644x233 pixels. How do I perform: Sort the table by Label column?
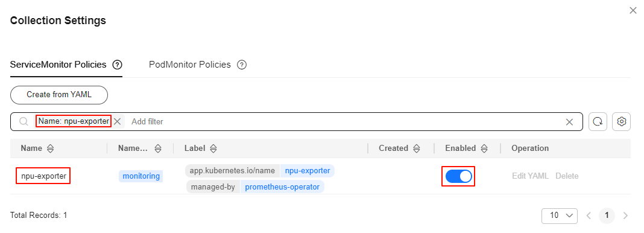(213, 148)
